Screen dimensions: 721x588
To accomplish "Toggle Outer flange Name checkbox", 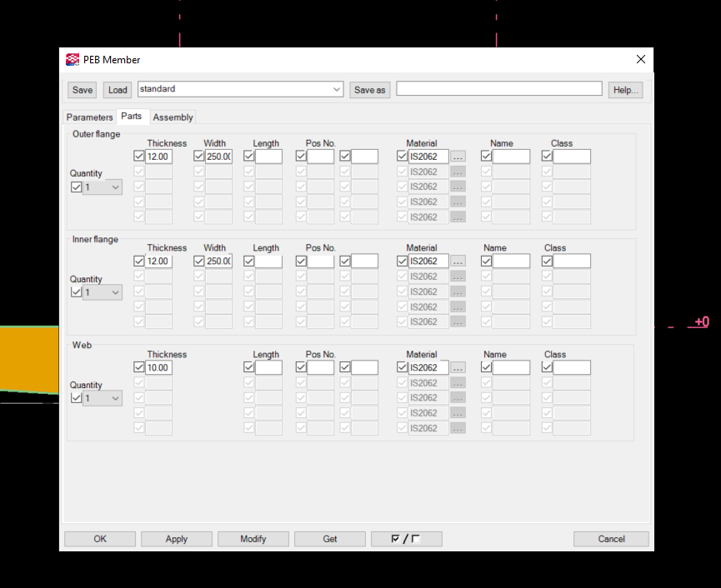I will point(486,157).
